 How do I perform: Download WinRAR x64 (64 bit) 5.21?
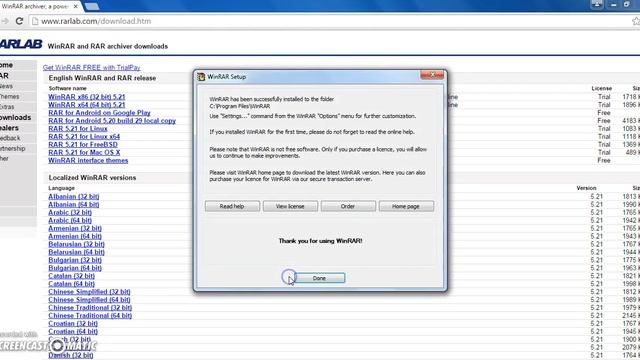[x=87, y=105]
